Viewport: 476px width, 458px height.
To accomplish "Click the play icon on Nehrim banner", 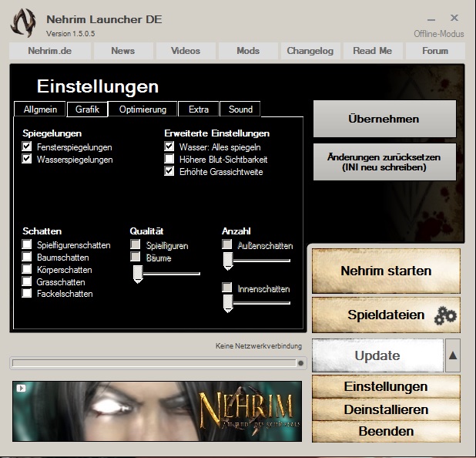I will pos(21,388).
